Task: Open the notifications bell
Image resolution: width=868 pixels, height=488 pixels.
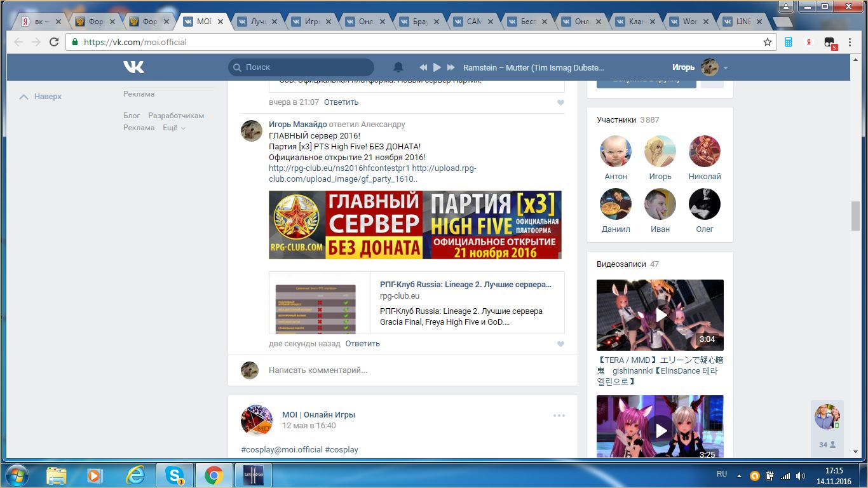Action: click(398, 67)
